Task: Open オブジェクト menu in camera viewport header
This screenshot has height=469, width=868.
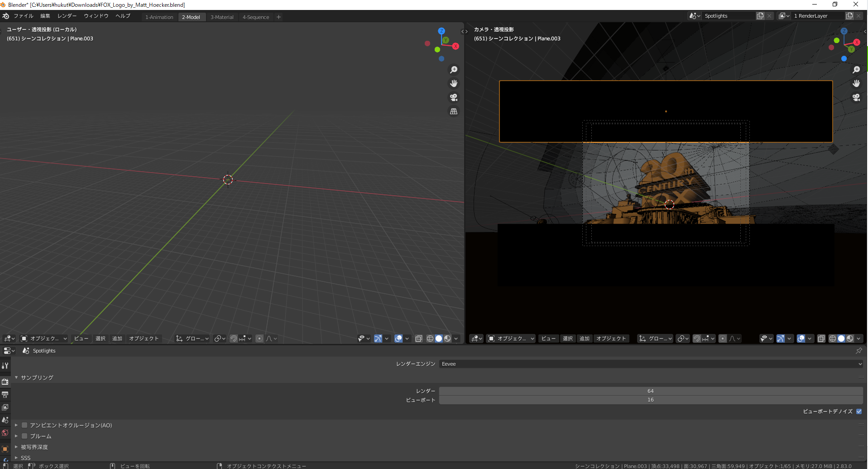Action: pyautogui.click(x=611, y=338)
